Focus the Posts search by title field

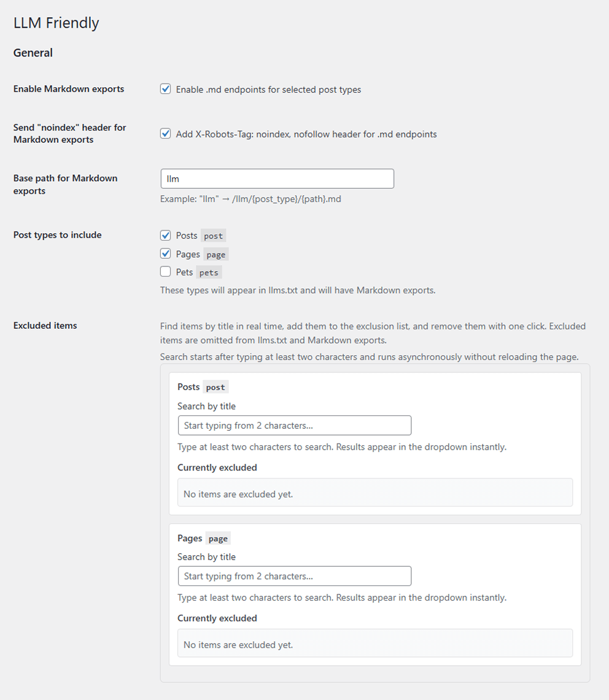(x=294, y=425)
